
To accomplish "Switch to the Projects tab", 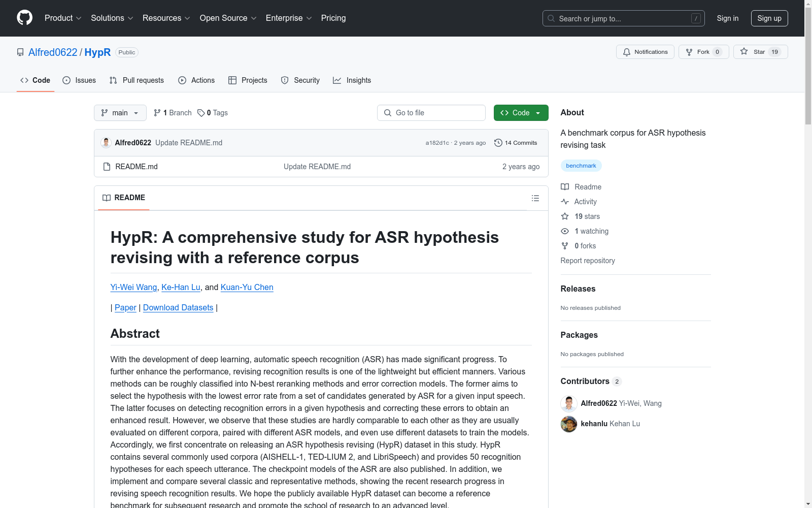I will click(x=248, y=80).
